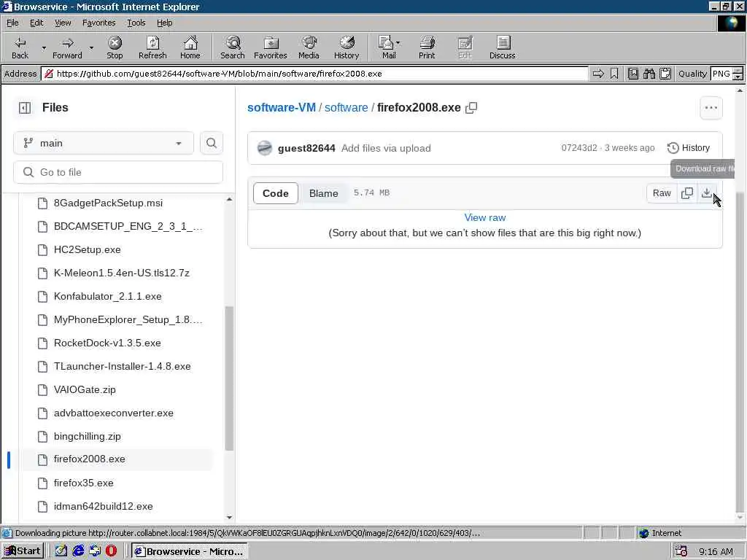Open the History toolbar button in IE
Image resolution: width=747 pixels, height=560 pixels.
click(347, 47)
